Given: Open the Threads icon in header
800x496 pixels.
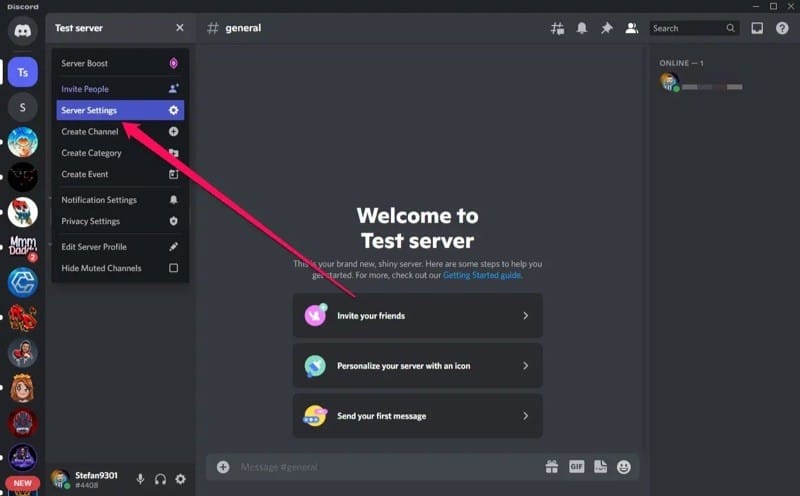Looking at the screenshot, I should coord(557,28).
